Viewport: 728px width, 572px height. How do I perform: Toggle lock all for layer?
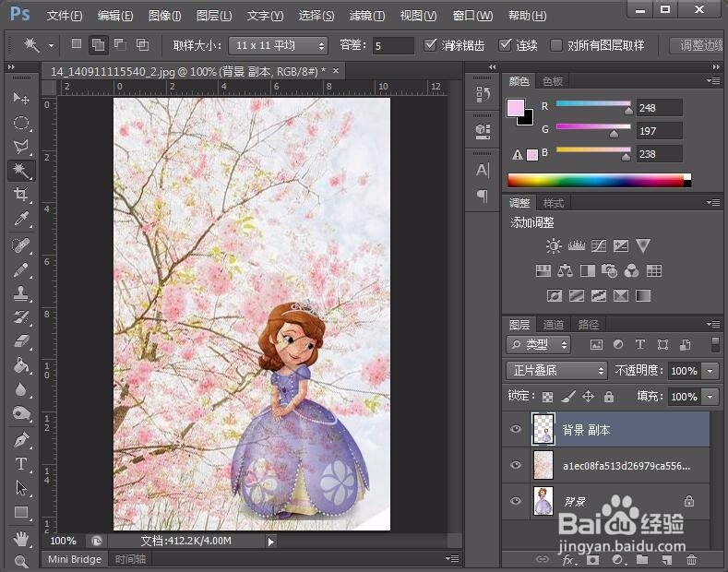point(609,397)
